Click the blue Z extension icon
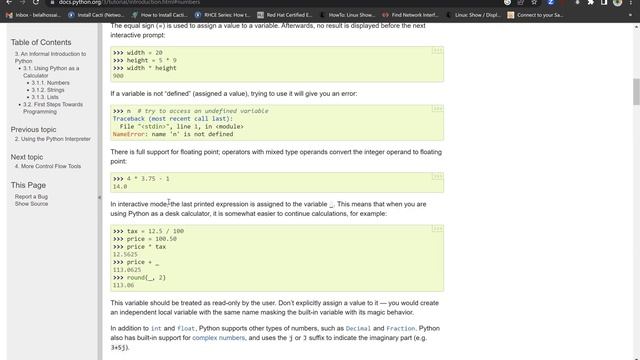 pos(551,2)
